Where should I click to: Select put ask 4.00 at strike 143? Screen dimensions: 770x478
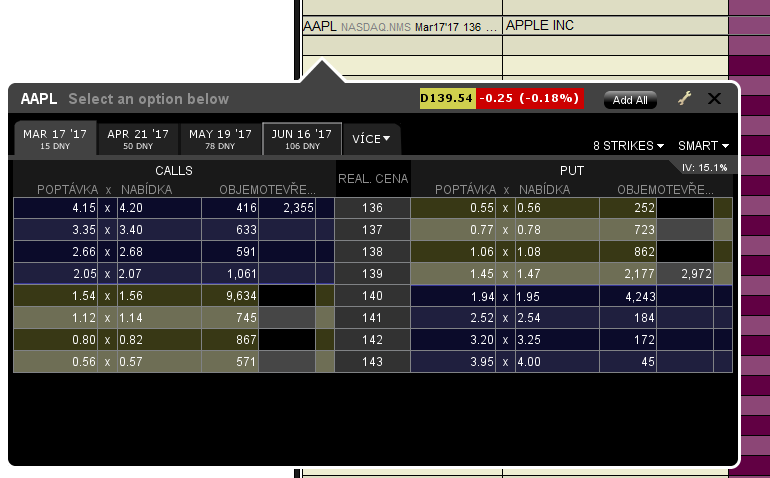point(557,362)
